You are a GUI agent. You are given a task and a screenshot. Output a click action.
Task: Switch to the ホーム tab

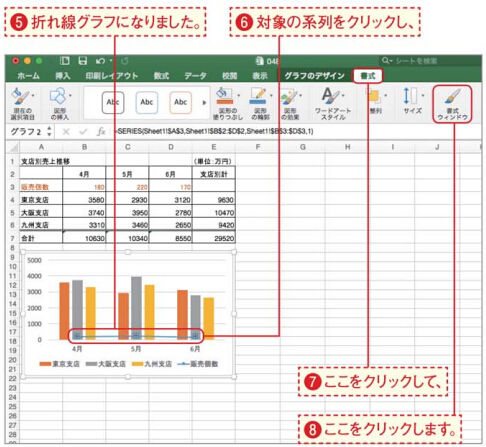coord(29,76)
